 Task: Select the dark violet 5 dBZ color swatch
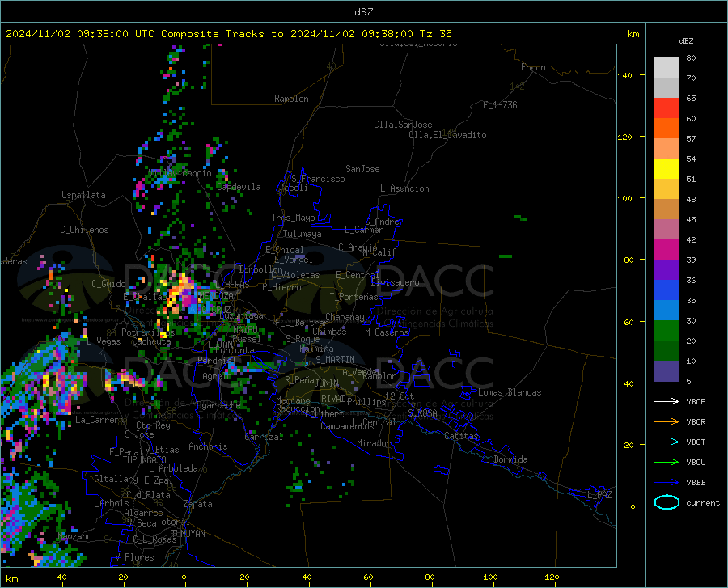click(x=667, y=371)
